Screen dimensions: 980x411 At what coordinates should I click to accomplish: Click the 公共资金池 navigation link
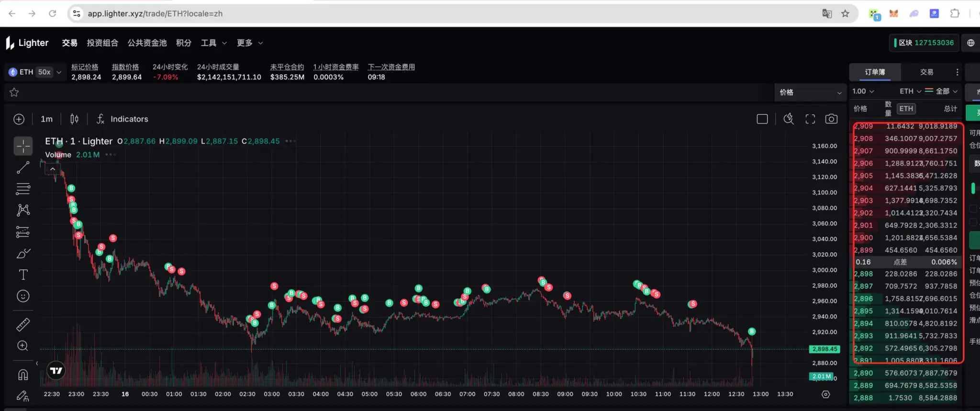tap(147, 43)
